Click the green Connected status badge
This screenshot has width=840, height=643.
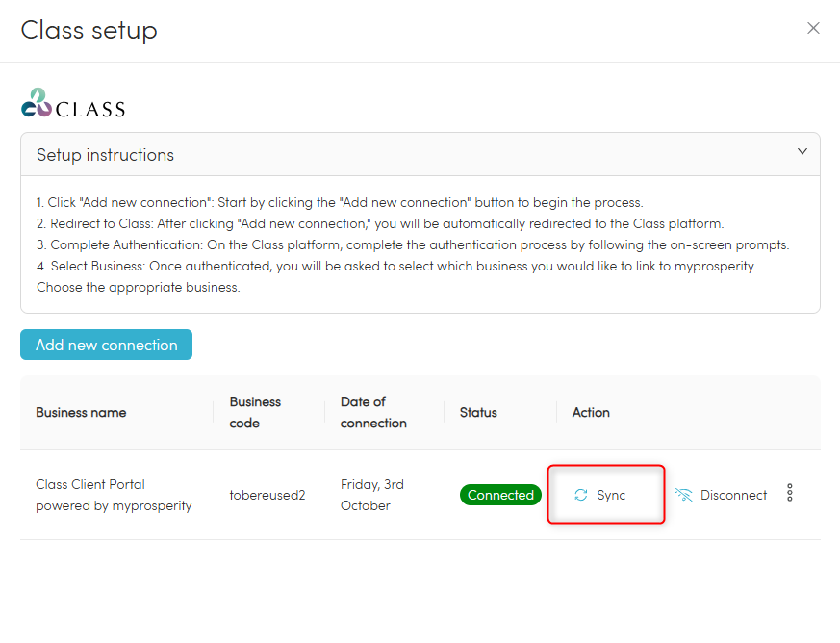click(x=500, y=495)
